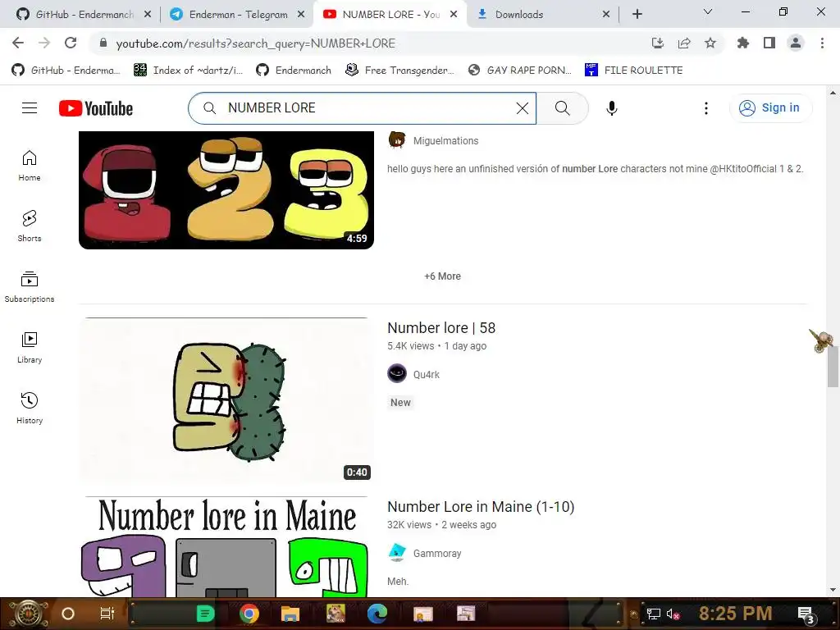
Task: Open Subscriptions in the sidebar
Action: click(30, 286)
